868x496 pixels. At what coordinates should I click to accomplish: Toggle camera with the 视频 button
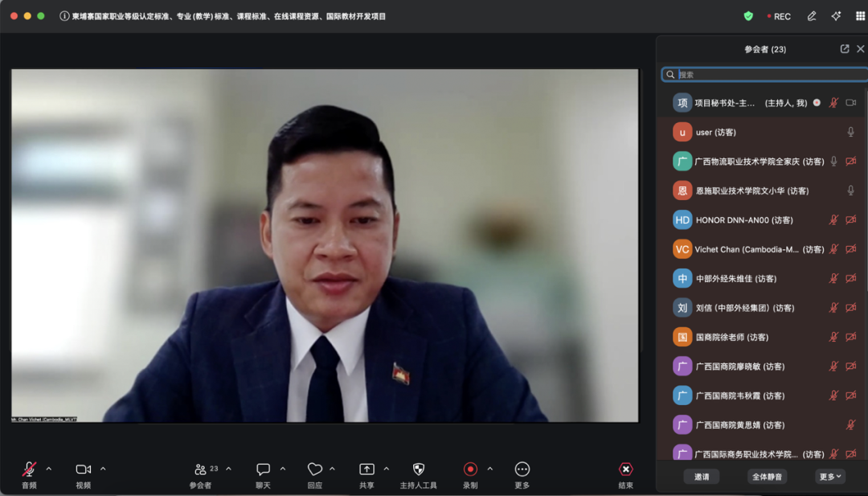click(x=83, y=469)
